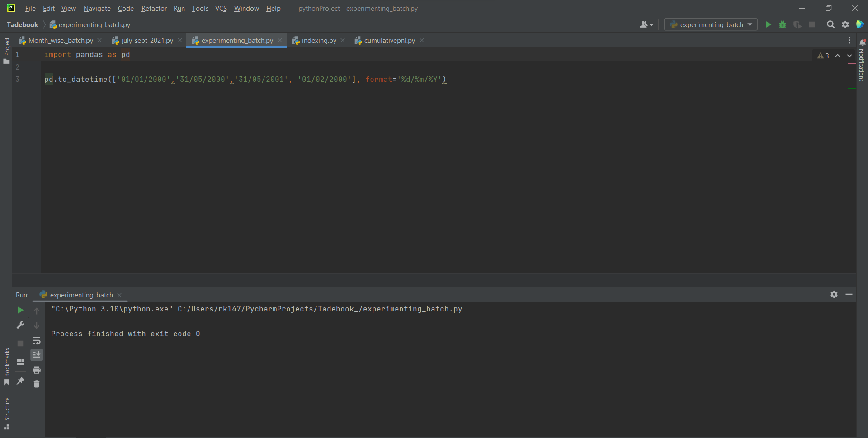This screenshot has width=868, height=438.
Task: Rerun program in Run panel
Action: (x=20, y=310)
